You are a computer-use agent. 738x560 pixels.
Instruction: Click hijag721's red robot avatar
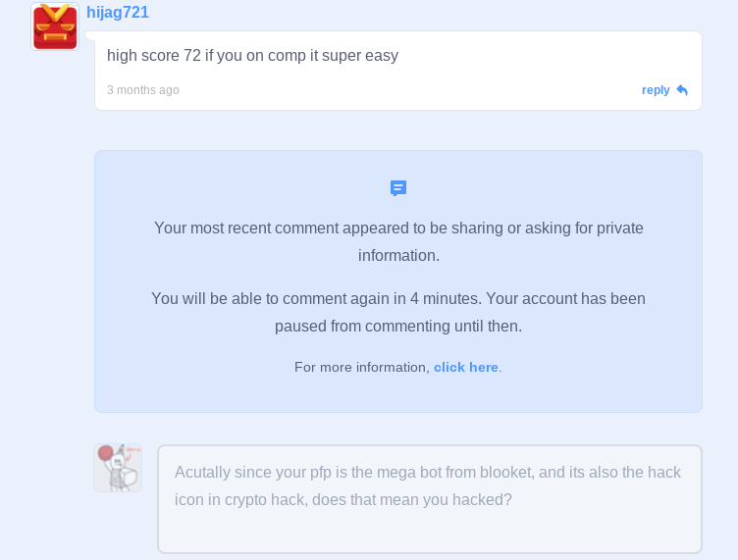tap(55, 26)
